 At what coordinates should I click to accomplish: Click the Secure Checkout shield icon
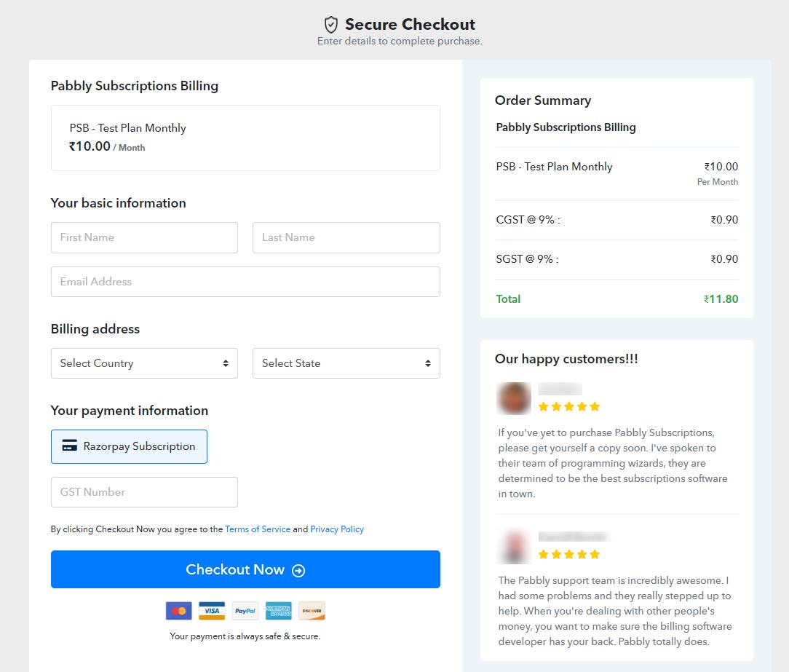(x=330, y=25)
